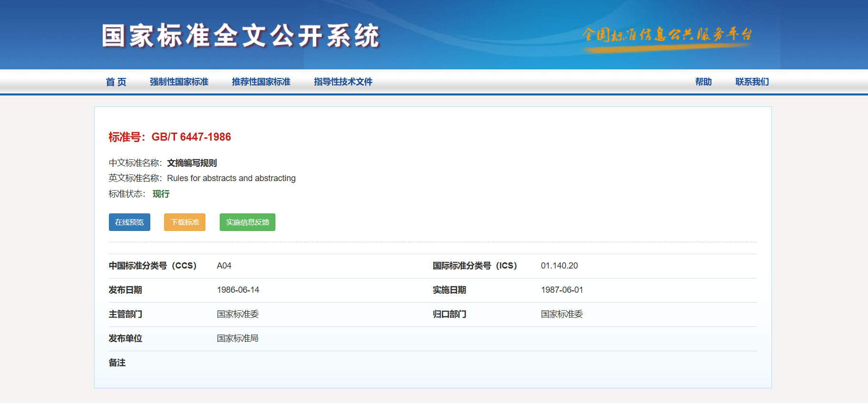The height and width of the screenshot is (403, 868).
Task: Click the ICS classification value 01.140.20
Action: (x=559, y=266)
